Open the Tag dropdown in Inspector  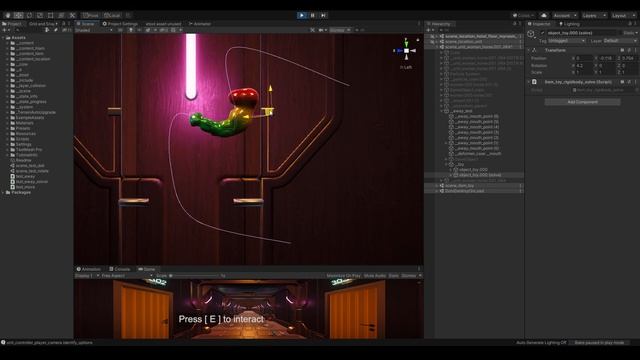pyautogui.click(x=567, y=41)
